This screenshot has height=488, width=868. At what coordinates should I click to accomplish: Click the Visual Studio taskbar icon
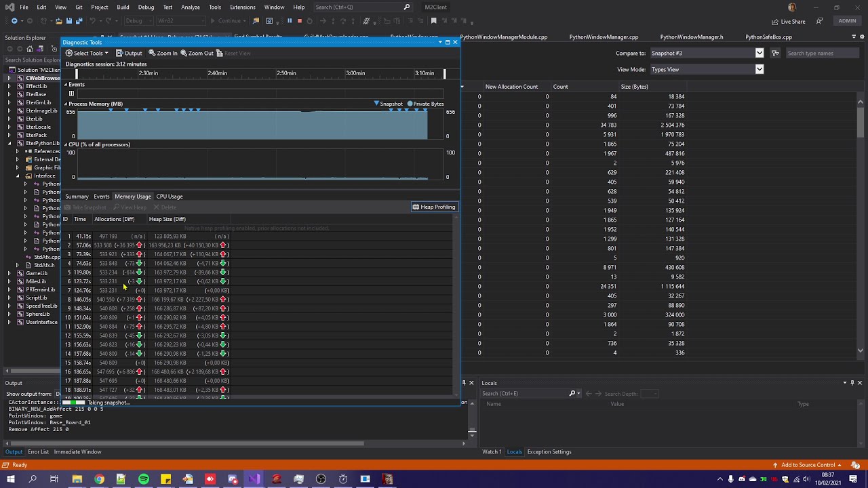[x=254, y=479]
